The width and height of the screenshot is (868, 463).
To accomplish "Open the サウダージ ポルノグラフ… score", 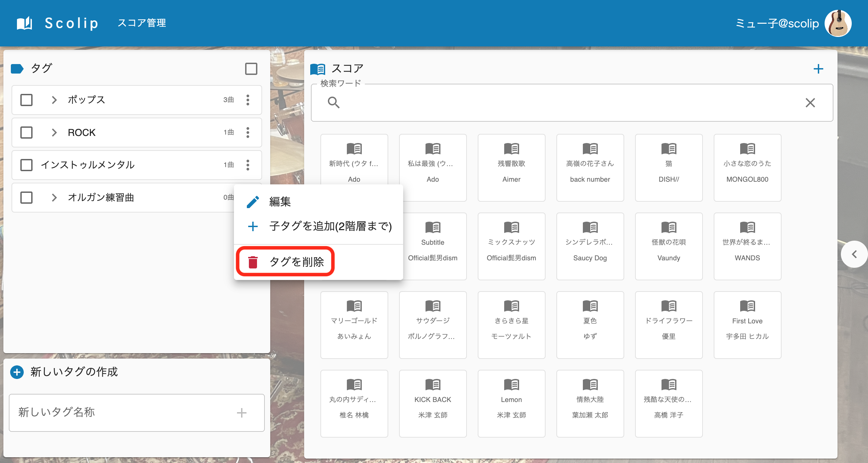I will 433,325.
